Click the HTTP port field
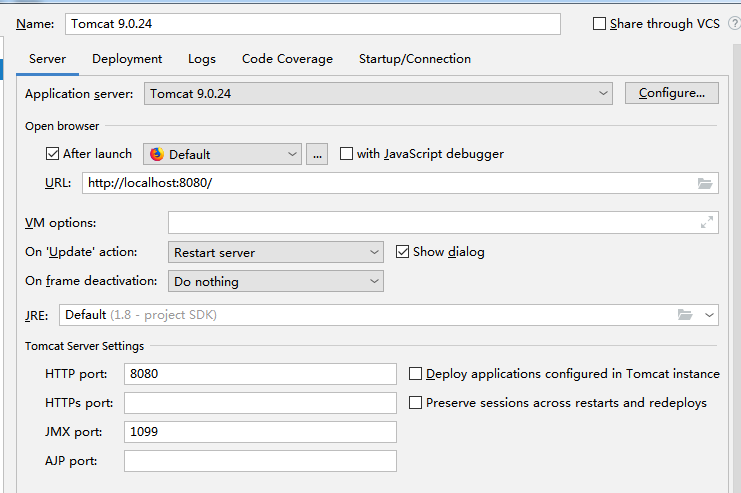 pyautogui.click(x=260, y=374)
